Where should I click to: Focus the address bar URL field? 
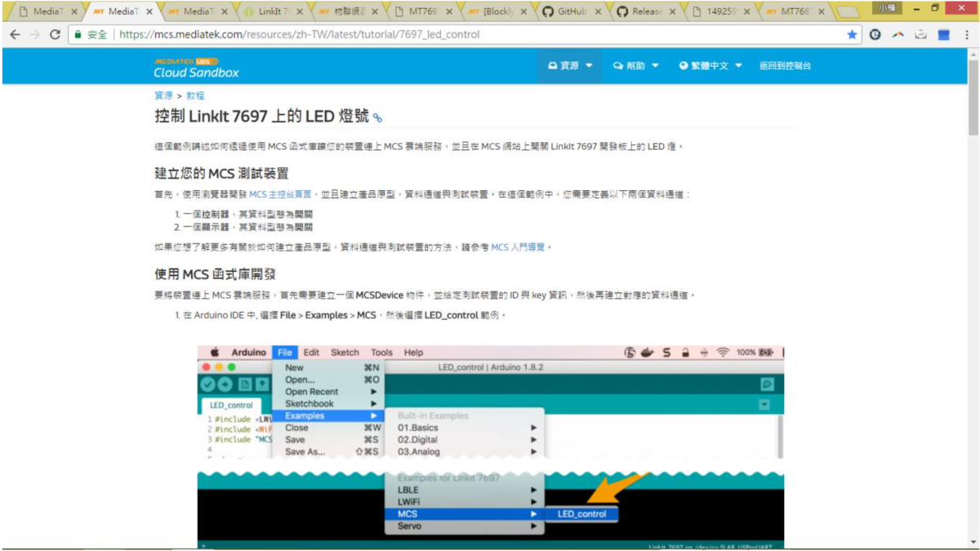(480, 35)
